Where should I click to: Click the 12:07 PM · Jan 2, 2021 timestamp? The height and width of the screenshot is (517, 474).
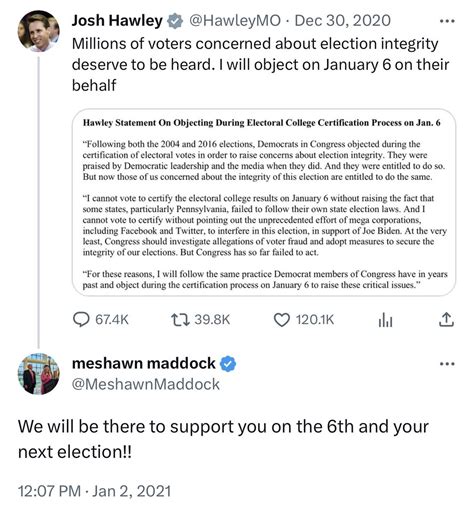94,491
